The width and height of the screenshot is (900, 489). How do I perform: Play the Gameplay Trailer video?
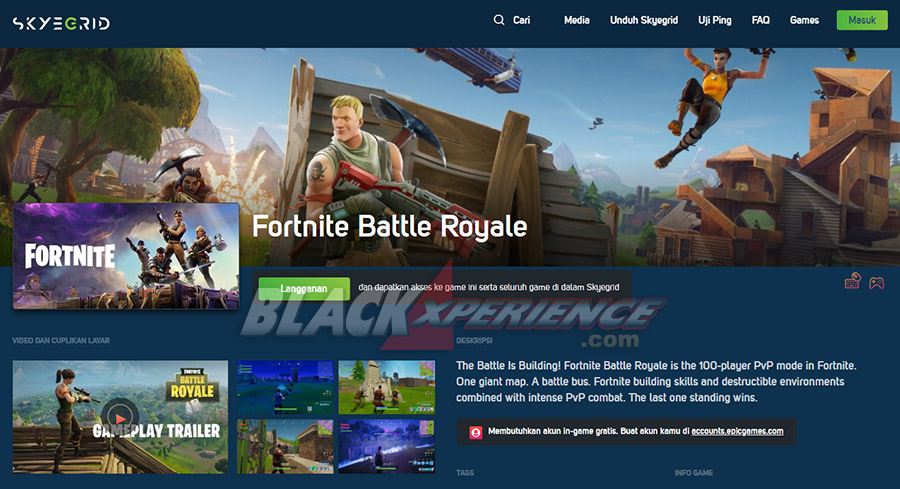coord(120,417)
